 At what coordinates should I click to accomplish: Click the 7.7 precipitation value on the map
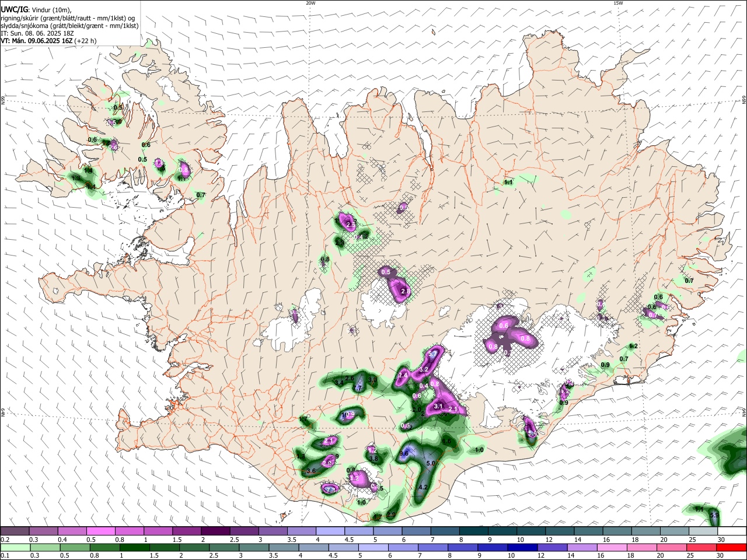tap(358, 388)
